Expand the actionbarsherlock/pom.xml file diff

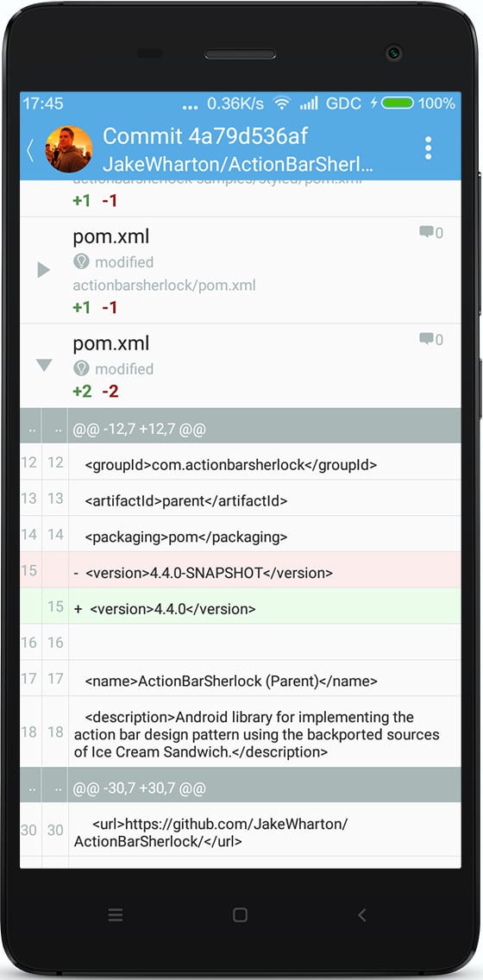click(x=44, y=270)
